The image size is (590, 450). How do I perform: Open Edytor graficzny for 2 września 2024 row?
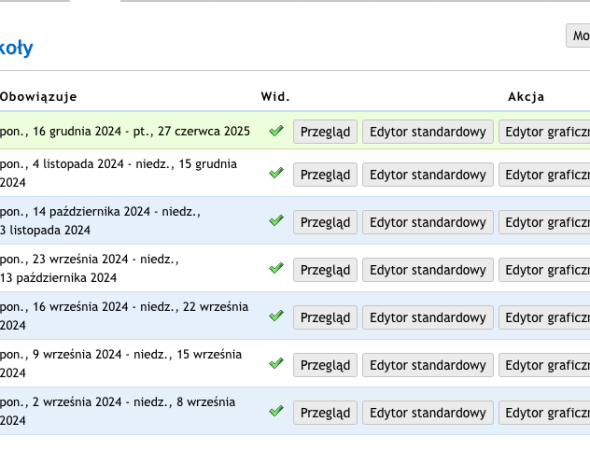tap(544, 413)
